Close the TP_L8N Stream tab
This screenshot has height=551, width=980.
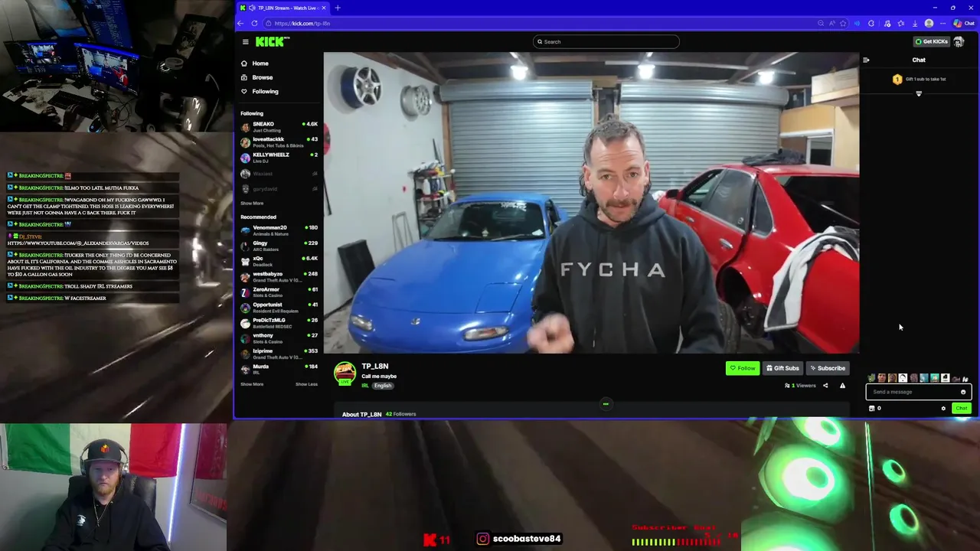coord(324,8)
